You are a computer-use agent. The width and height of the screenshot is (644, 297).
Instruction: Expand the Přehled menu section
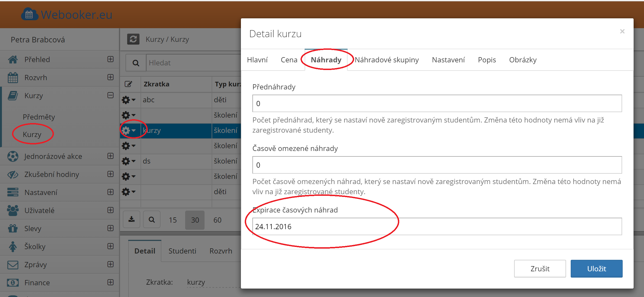pyautogui.click(x=110, y=59)
